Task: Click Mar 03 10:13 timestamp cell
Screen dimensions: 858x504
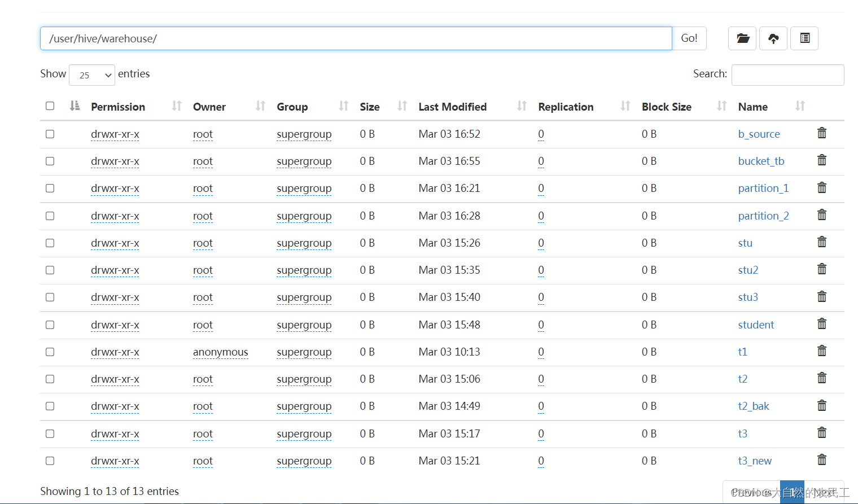Action: (449, 352)
